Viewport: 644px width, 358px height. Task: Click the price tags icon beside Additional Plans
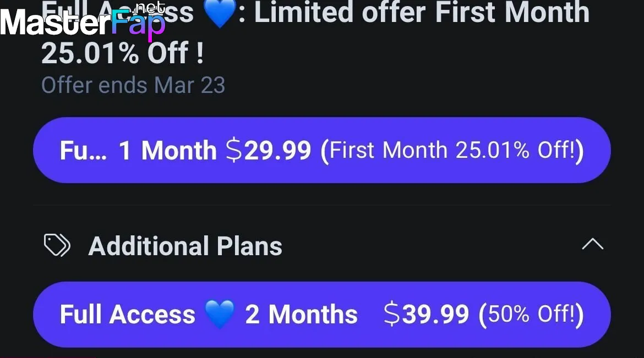57,245
